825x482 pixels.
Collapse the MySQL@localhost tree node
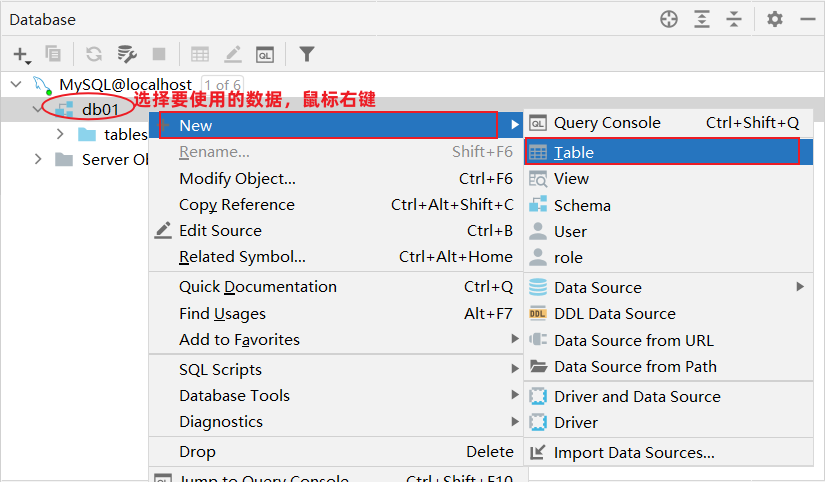[x=13, y=85]
